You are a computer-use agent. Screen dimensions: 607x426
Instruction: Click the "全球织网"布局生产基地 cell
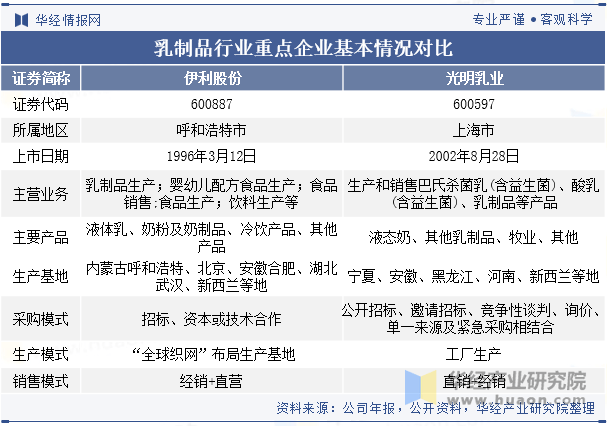point(212,354)
